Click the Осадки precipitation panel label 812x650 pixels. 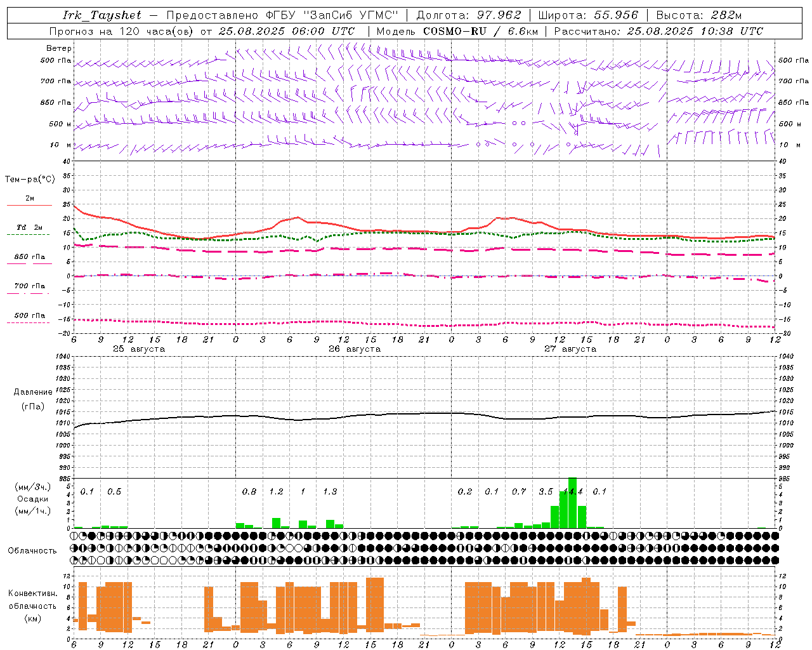(x=33, y=499)
